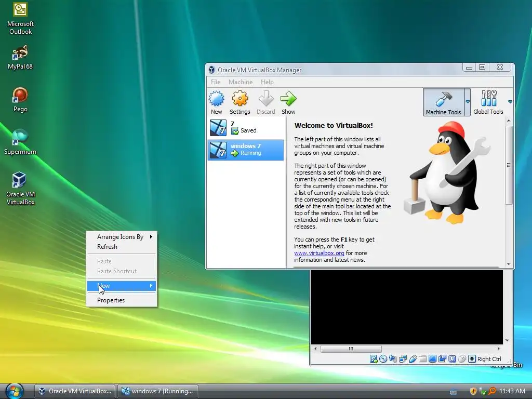This screenshot has height=399, width=532.
Task: Follow the www.virtualbox.org link
Action: 319,253
